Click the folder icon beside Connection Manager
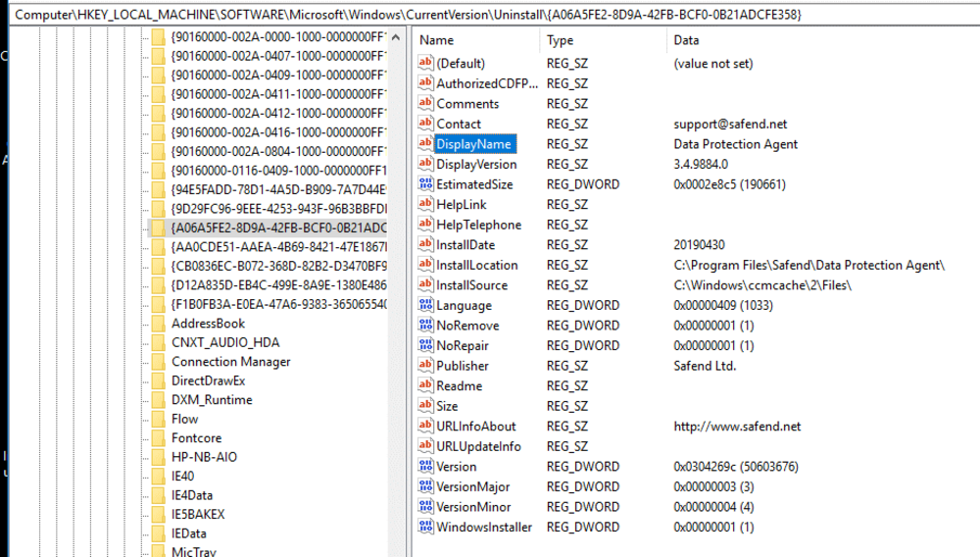 pos(158,362)
